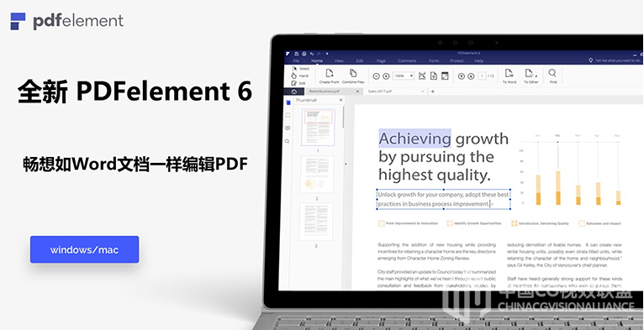Open the File menu
This screenshot has width=644, height=330.
296,60
